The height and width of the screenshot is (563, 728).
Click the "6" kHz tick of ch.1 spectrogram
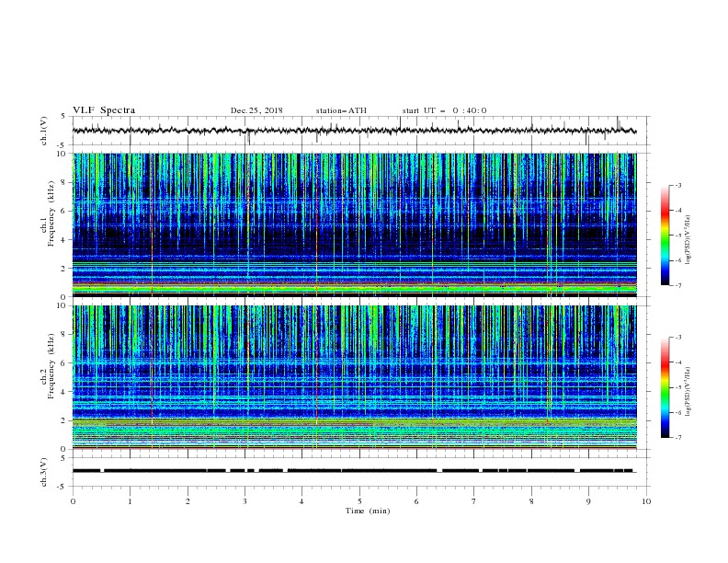[63, 211]
